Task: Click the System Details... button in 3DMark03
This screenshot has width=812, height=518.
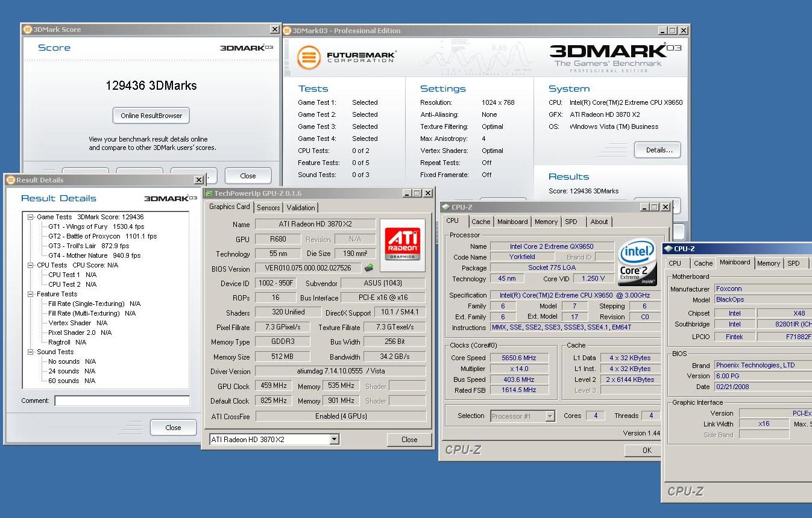Action: [658, 150]
